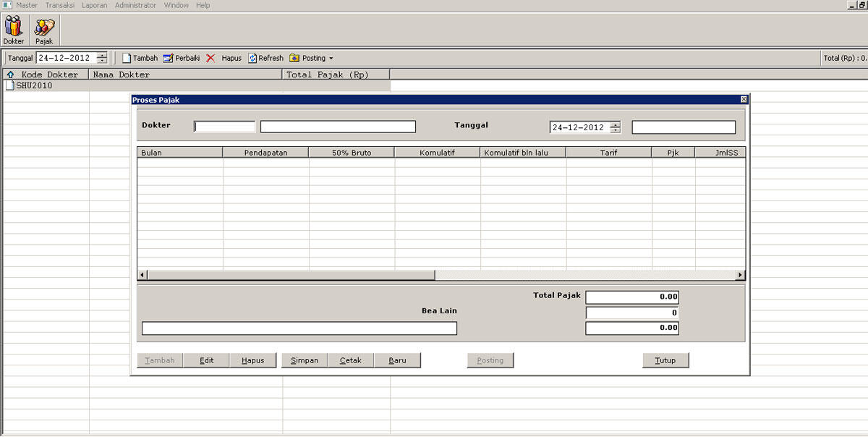Click the main toolbar Tanggal date field

coord(67,58)
